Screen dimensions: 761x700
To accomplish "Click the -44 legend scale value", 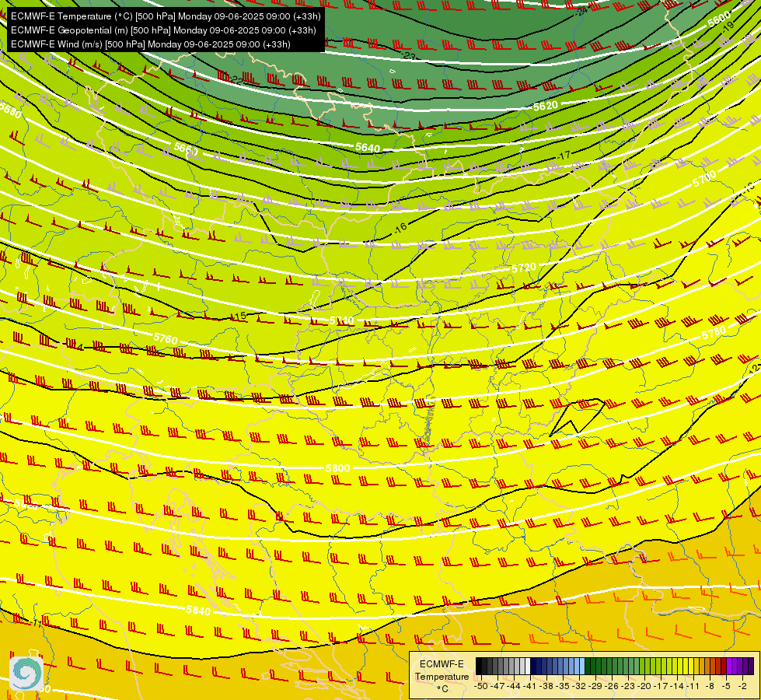I will (514, 687).
